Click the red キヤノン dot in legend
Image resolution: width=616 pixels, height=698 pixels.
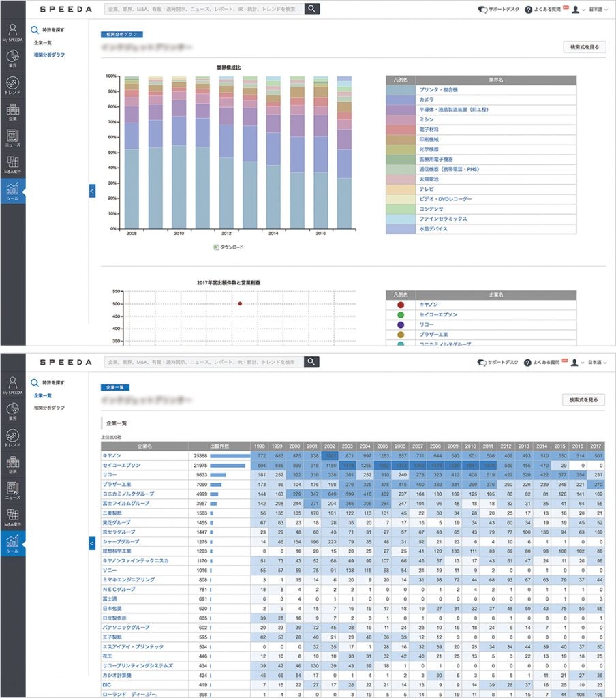coord(401,305)
